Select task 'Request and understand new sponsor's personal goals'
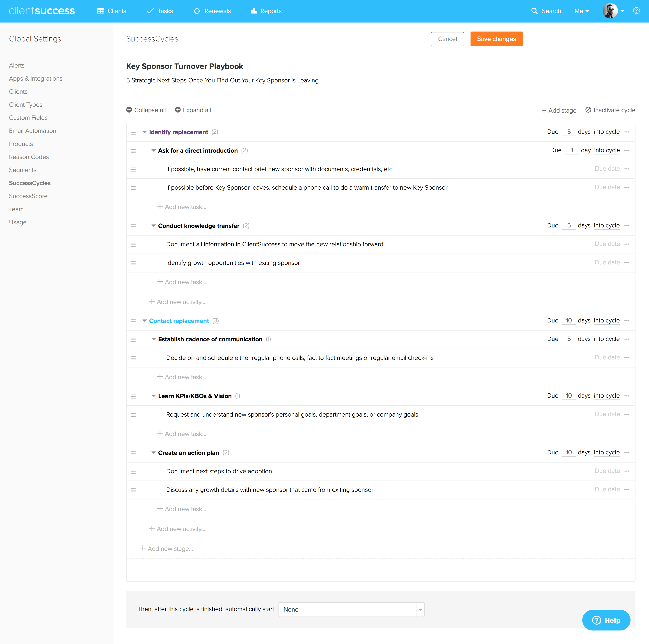This screenshot has width=649, height=644. click(x=292, y=415)
